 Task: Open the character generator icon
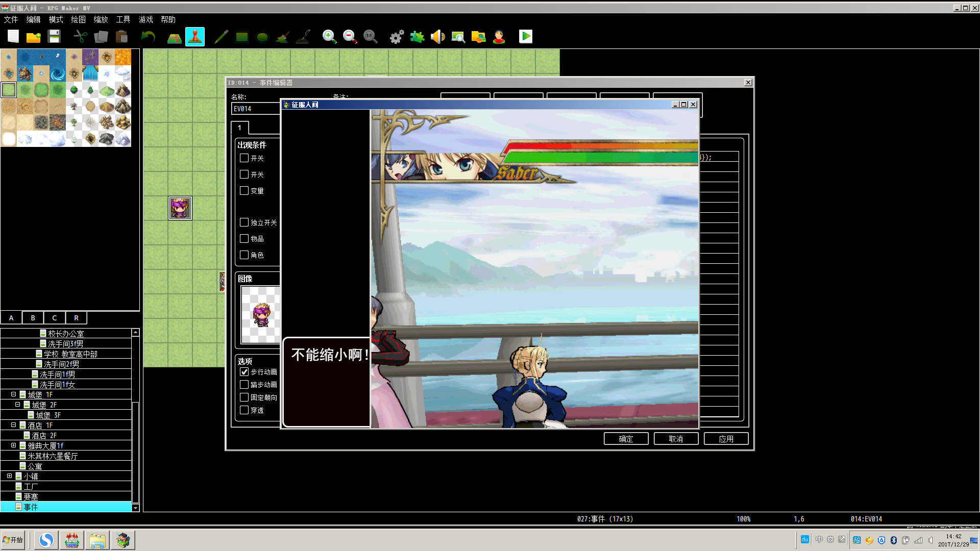[499, 36]
